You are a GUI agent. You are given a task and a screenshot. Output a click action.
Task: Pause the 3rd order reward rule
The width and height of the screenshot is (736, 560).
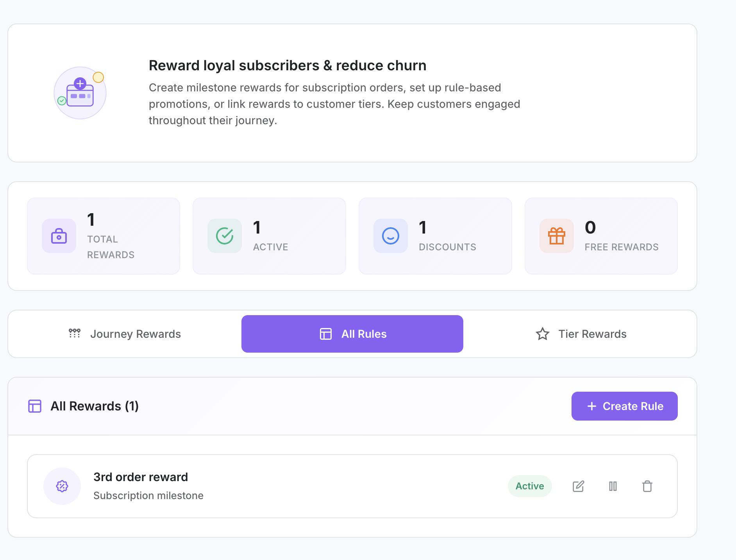pyautogui.click(x=613, y=486)
